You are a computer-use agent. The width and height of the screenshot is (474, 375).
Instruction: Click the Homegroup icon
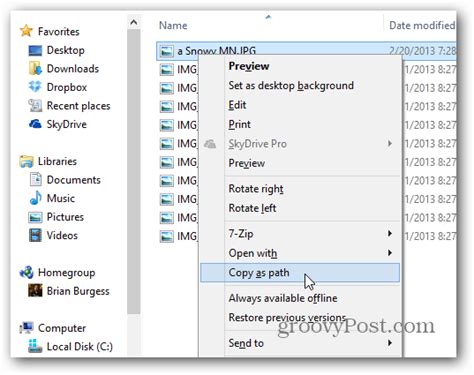click(26, 273)
